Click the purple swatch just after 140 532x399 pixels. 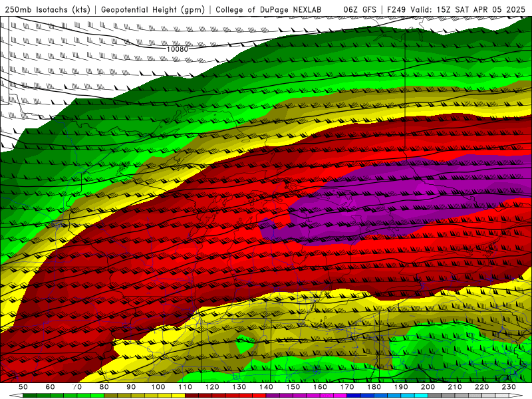coord(273,396)
